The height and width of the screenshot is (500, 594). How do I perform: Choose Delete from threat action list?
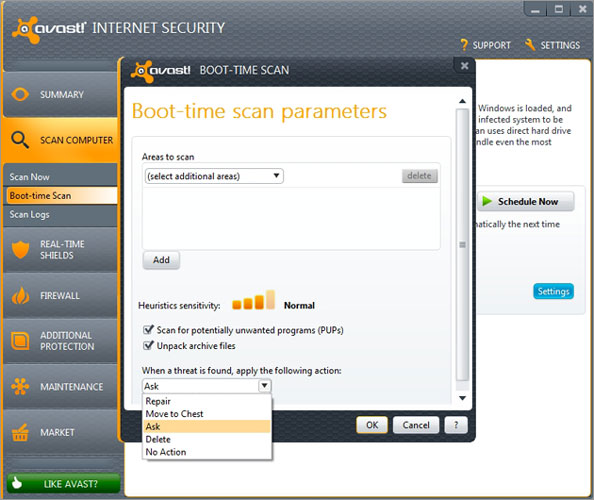[206, 439]
